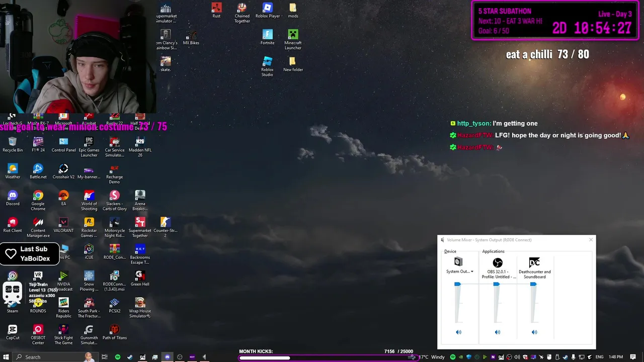Screen dimensions: 644x362
Task: Select the PCSX2 emulator icon
Action: (115, 305)
